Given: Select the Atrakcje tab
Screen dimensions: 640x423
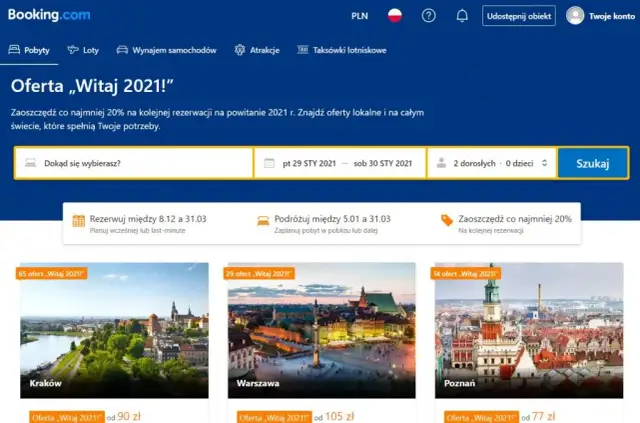Looking at the screenshot, I should click(257, 50).
